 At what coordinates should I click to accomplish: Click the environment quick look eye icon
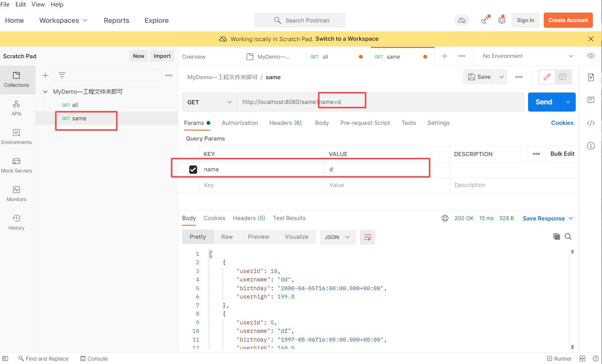pyautogui.click(x=591, y=56)
